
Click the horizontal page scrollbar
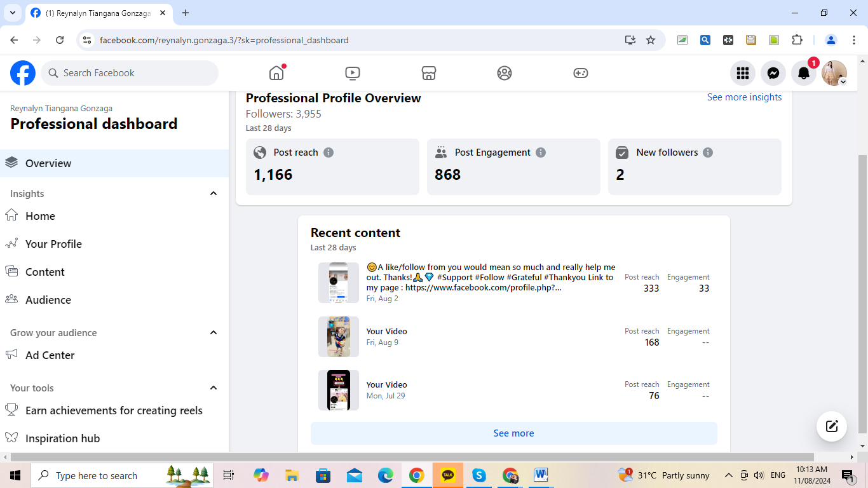click(x=412, y=457)
